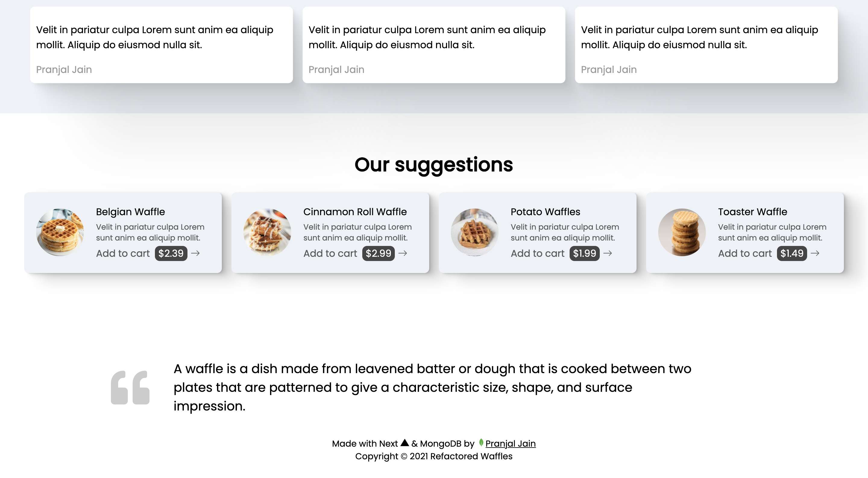Click the $2.39 price tag
The width and height of the screenshot is (868, 478).
pyautogui.click(x=171, y=253)
